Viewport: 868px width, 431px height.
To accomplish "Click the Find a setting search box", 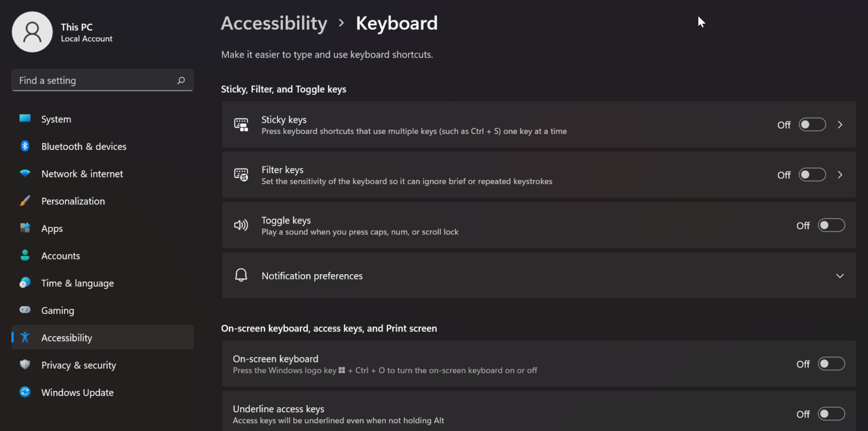I will 93,80.
